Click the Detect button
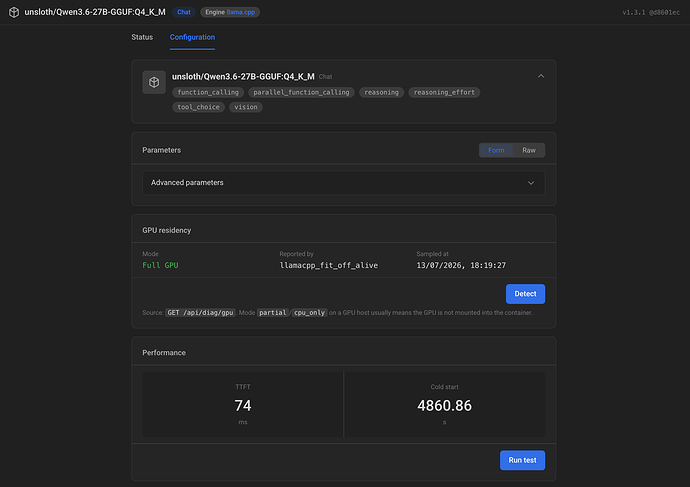 click(x=525, y=294)
